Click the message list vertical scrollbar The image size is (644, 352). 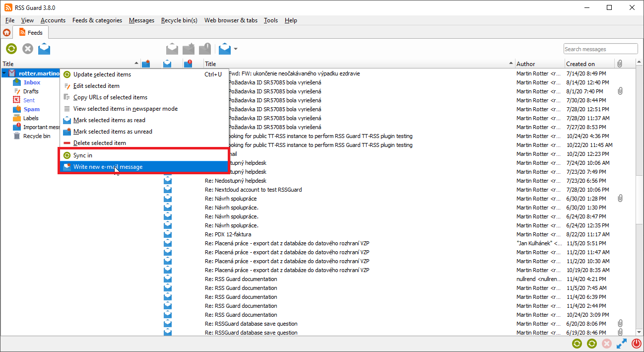pos(640,199)
